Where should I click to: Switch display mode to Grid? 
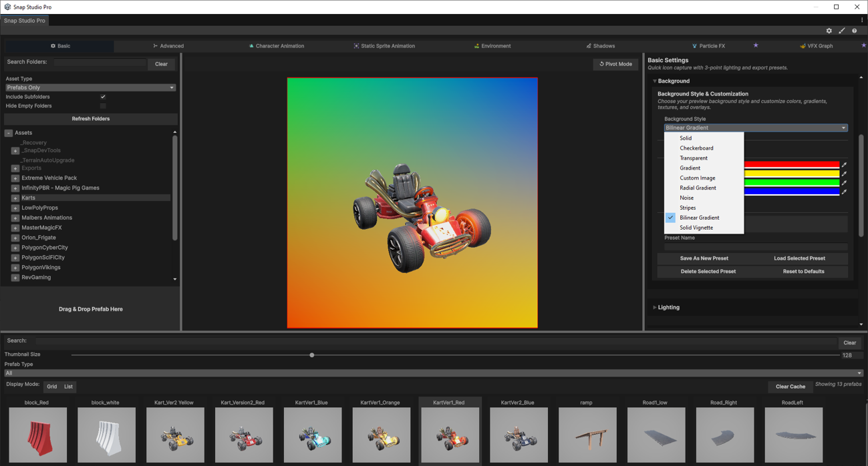51,387
